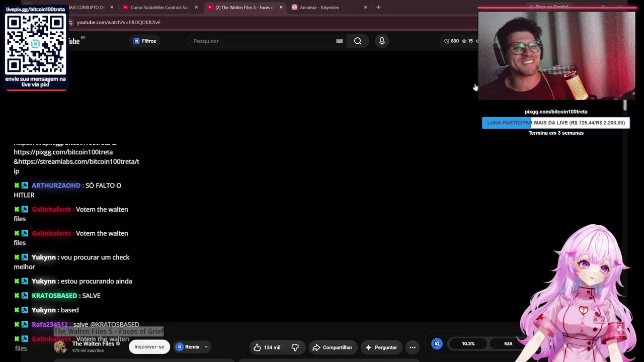644x362 pixels.
Task: Click the YouTube logo
Action: (x=74, y=41)
